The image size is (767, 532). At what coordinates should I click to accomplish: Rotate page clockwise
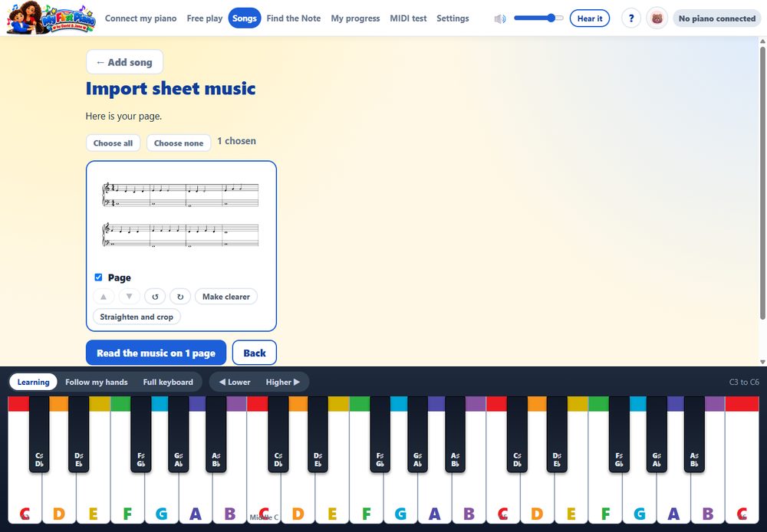point(180,297)
